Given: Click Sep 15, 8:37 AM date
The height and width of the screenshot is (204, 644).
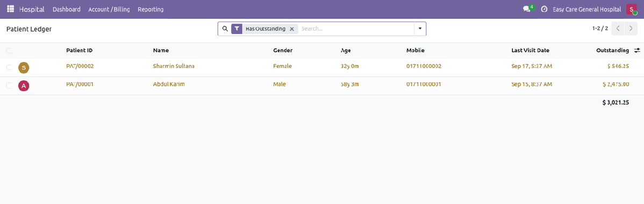Looking at the screenshot, I should (532, 85).
